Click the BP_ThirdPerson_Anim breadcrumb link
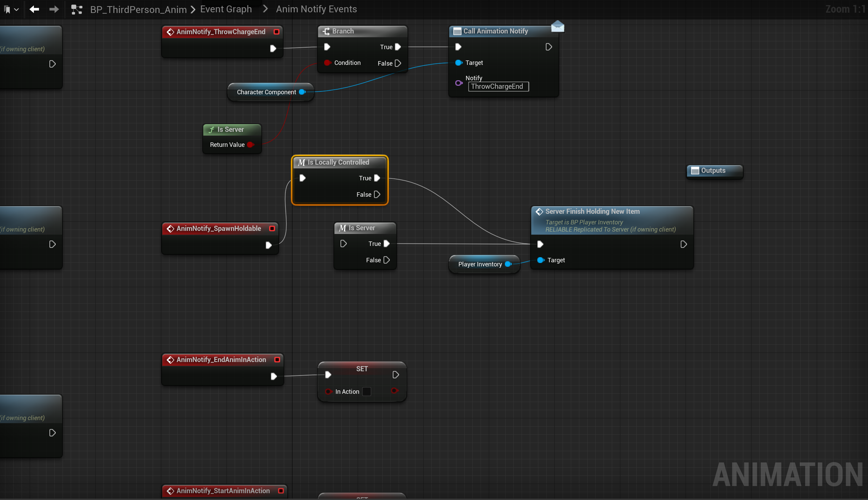Viewport: 868px width, 500px height. coord(138,9)
